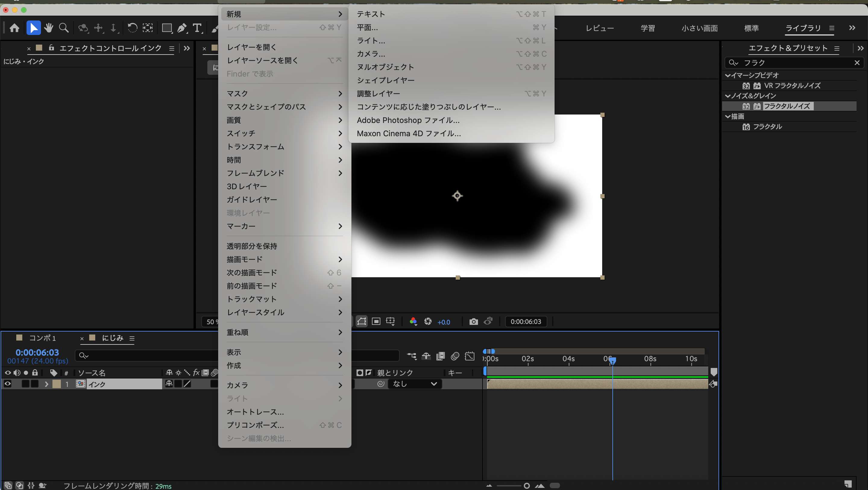Click the show channel color icon

413,322
